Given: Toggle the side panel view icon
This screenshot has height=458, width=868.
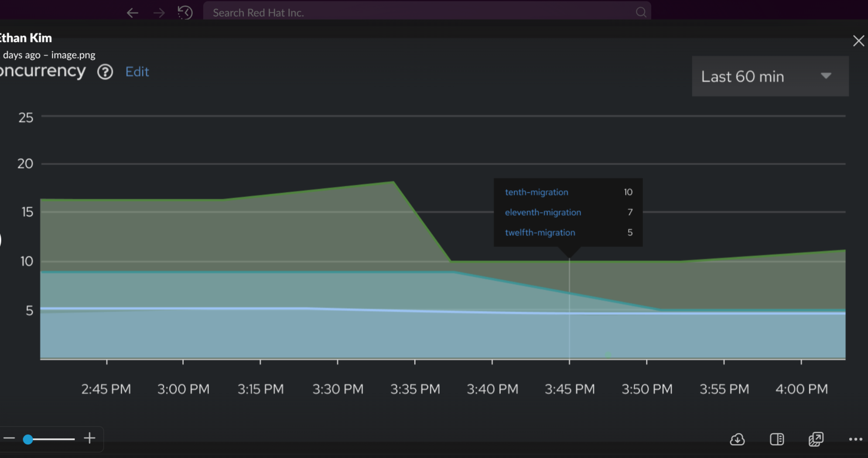Looking at the screenshot, I should click(777, 439).
